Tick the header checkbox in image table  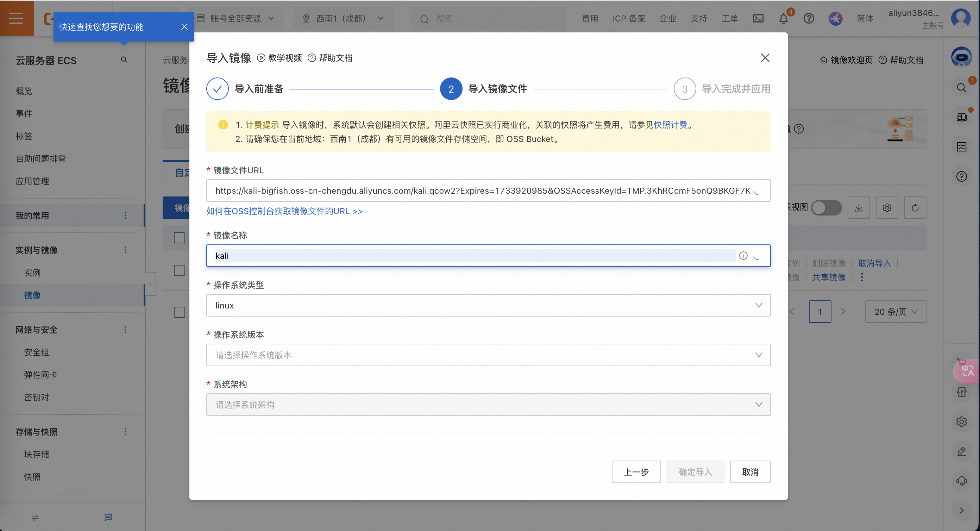(x=179, y=238)
